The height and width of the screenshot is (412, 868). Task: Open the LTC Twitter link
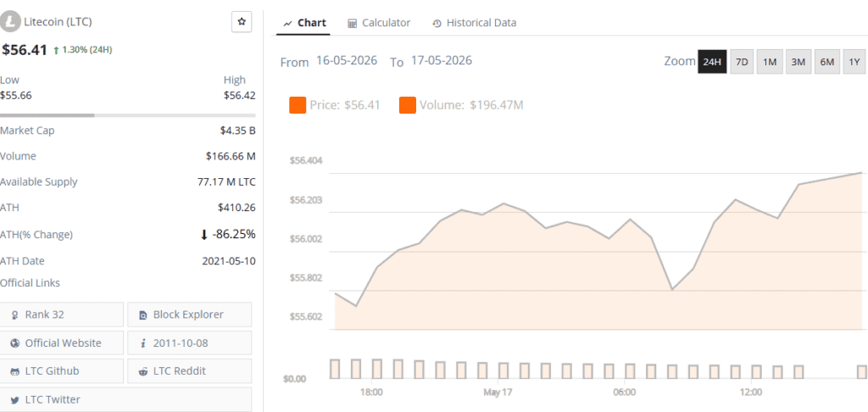click(x=125, y=399)
